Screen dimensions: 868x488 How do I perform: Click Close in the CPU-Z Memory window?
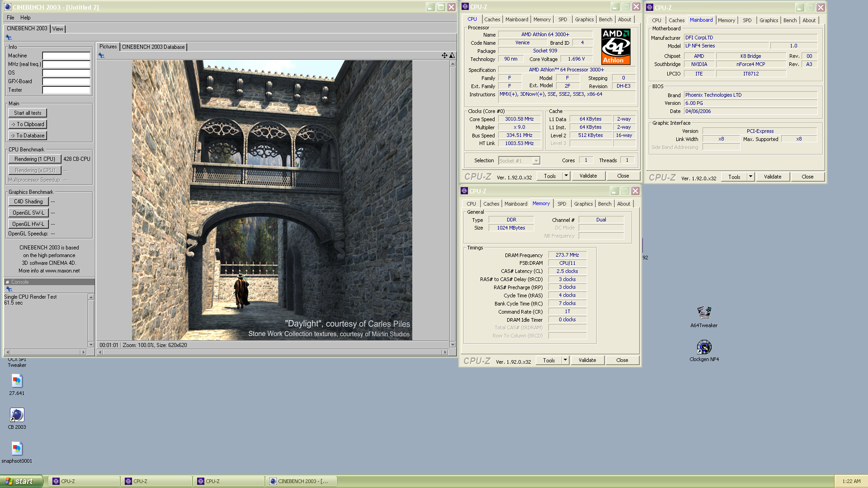click(622, 360)
